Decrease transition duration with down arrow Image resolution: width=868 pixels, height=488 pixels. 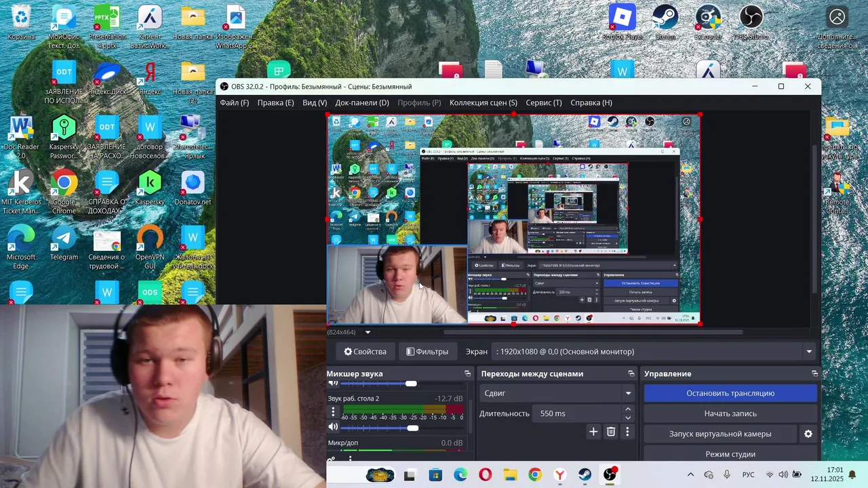pos(627,418)
